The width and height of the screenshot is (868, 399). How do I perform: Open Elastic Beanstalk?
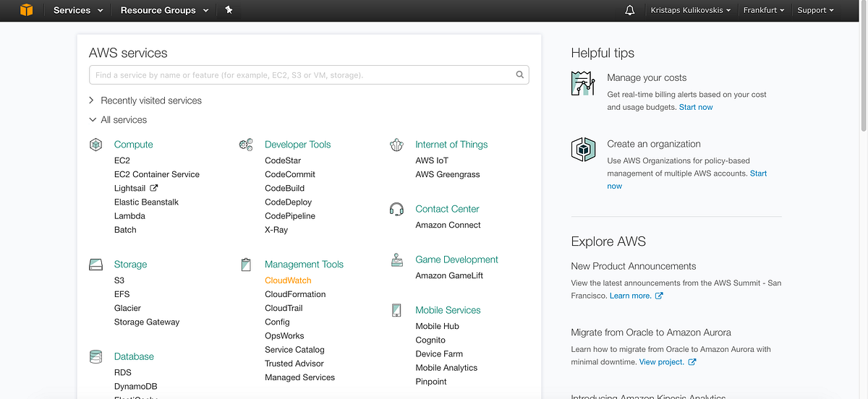coord(146,202)
